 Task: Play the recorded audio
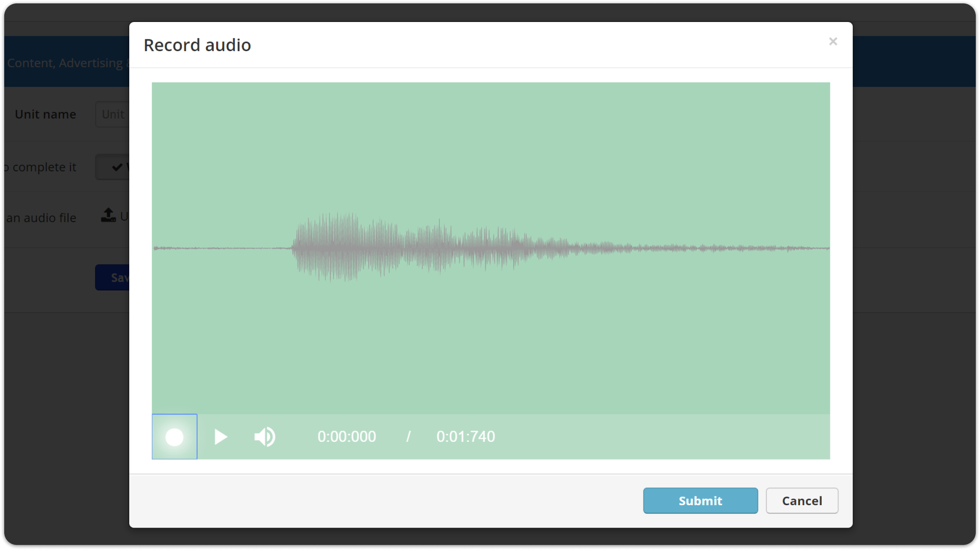(x=220, y=437)
